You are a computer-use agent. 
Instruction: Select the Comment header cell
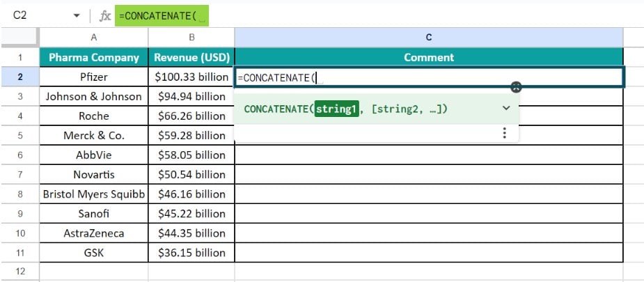click(429, 57)
